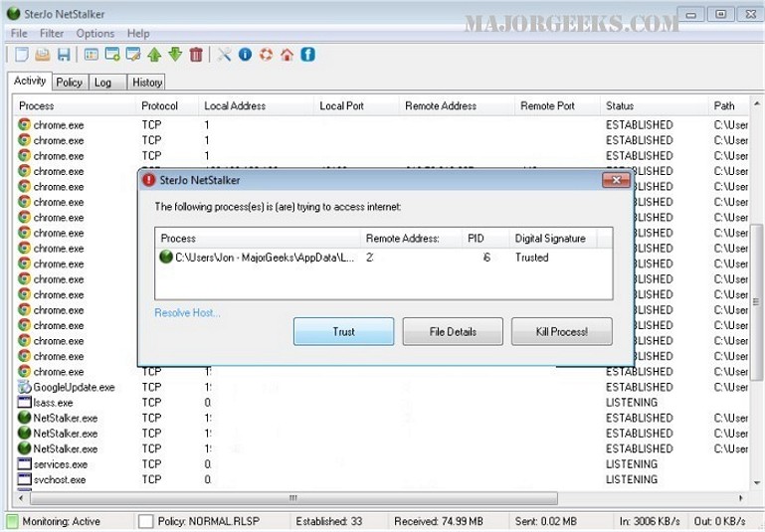
Task: Click the green down arrow toolbar icon
Action: pyautogui.click(x=176, y=54)
